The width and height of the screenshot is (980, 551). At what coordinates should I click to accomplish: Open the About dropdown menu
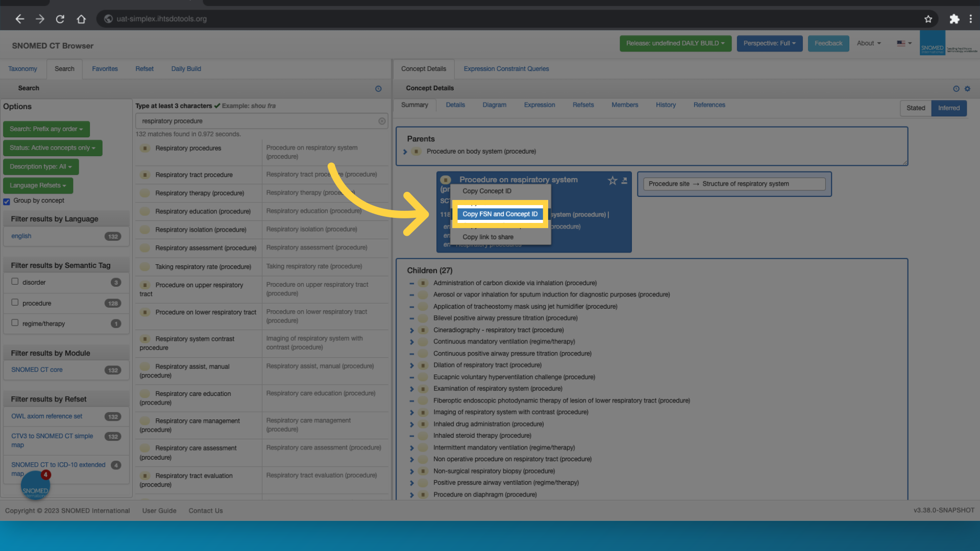pyautogui.click(x=869, y=43)
